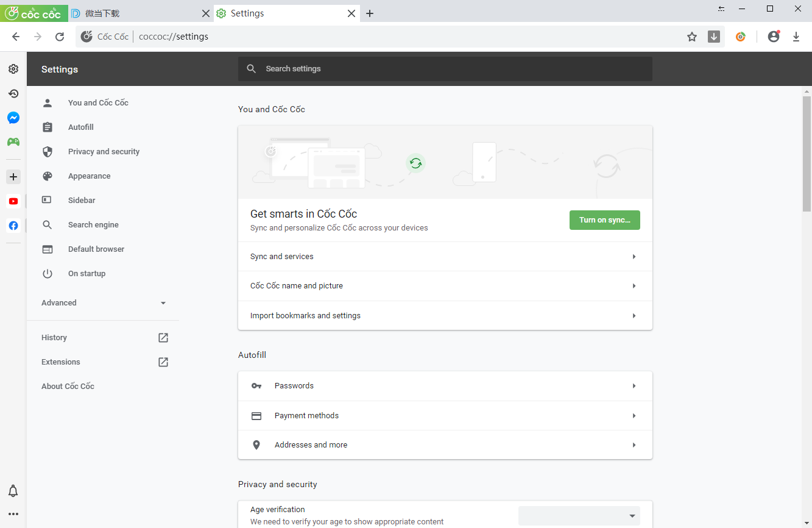Open the profile account icon
Viewport: 812px width, 528px height.
click(774, 37)
